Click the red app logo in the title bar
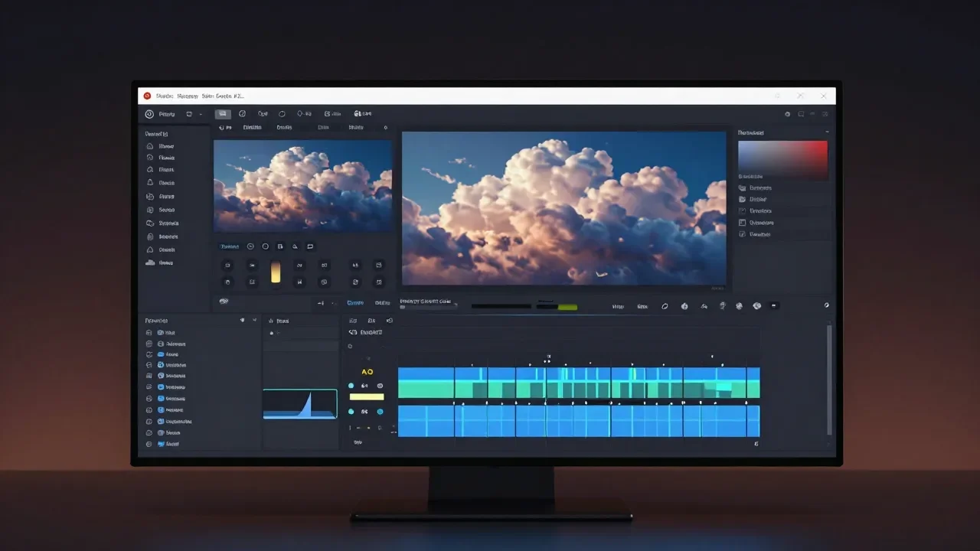Screen dimensions: 980x551 147,96
